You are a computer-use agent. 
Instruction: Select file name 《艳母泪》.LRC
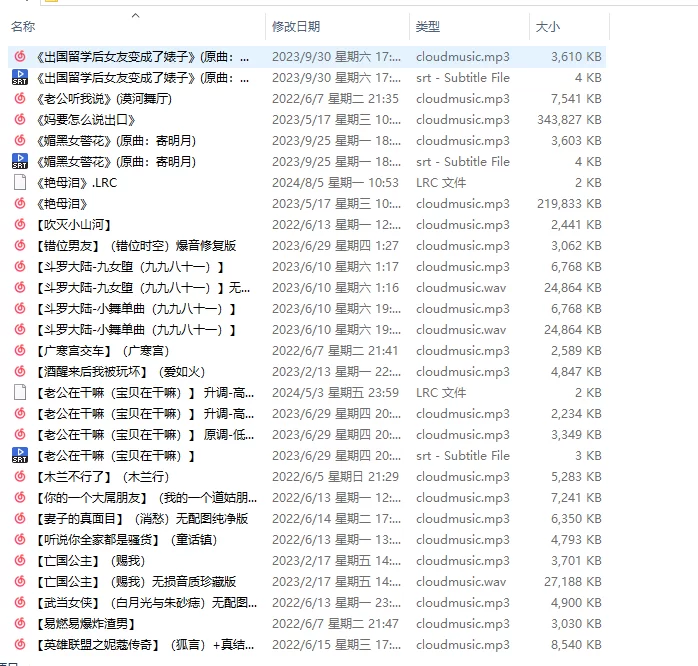(77, 183)
